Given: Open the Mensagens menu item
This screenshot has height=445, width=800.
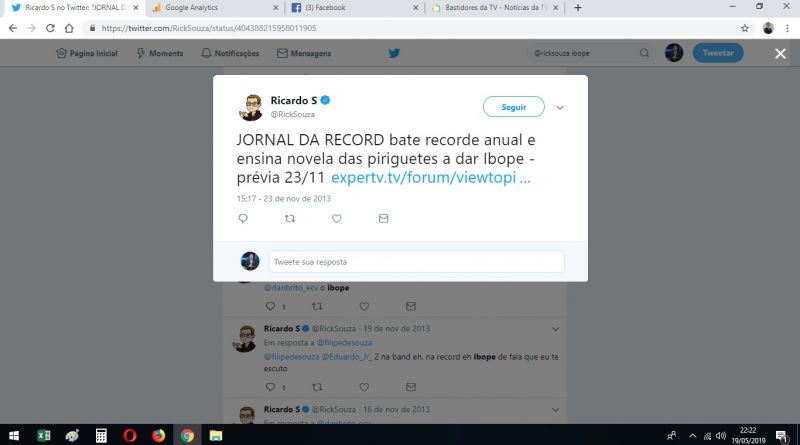Looking at the screenshot, I should tap(304, 53).
